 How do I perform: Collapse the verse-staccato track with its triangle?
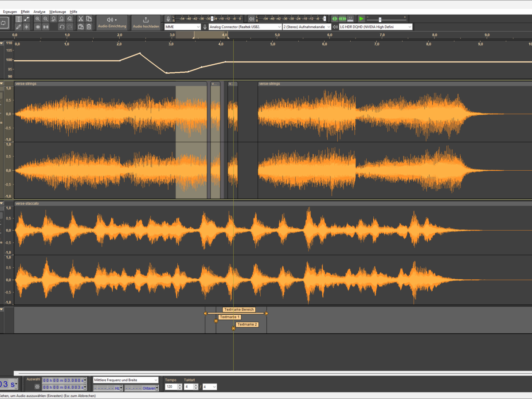pyautogui.click(x=2, y=203)
